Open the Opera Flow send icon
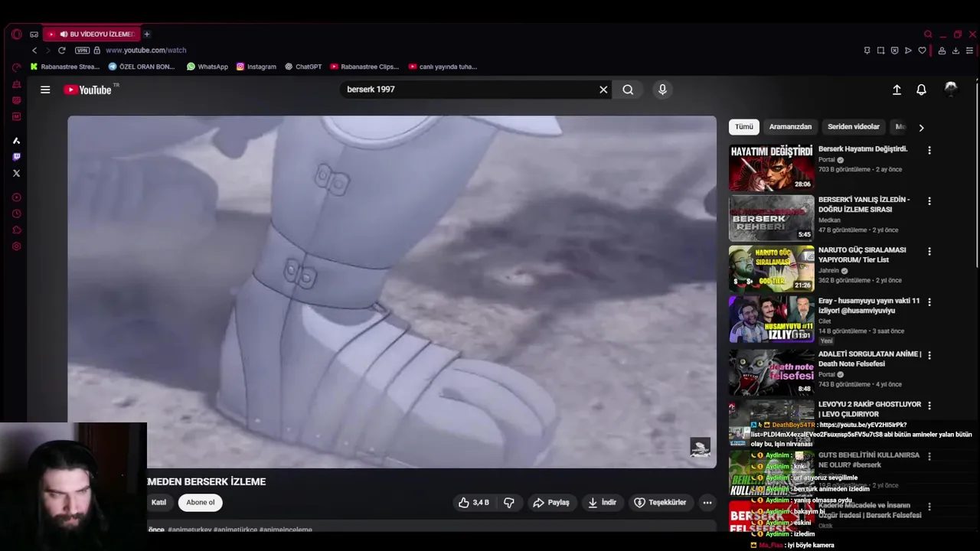980x551 pixels. point(908,51)
